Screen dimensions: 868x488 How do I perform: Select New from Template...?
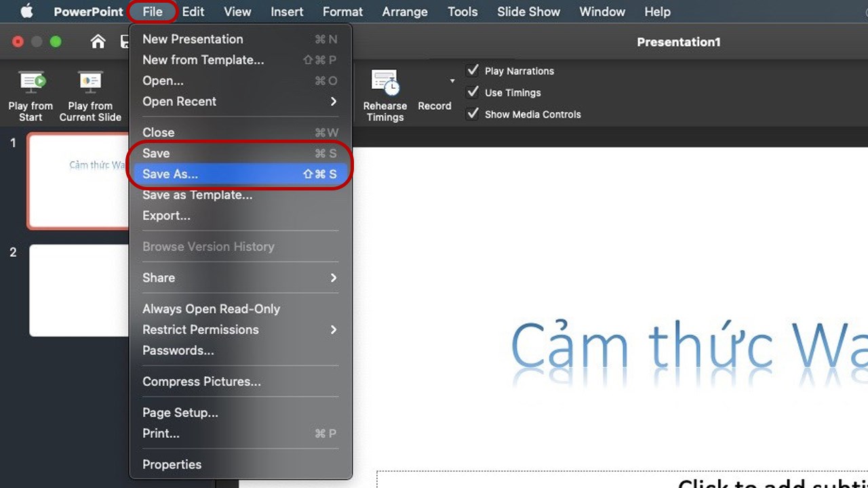coord(241,60)
